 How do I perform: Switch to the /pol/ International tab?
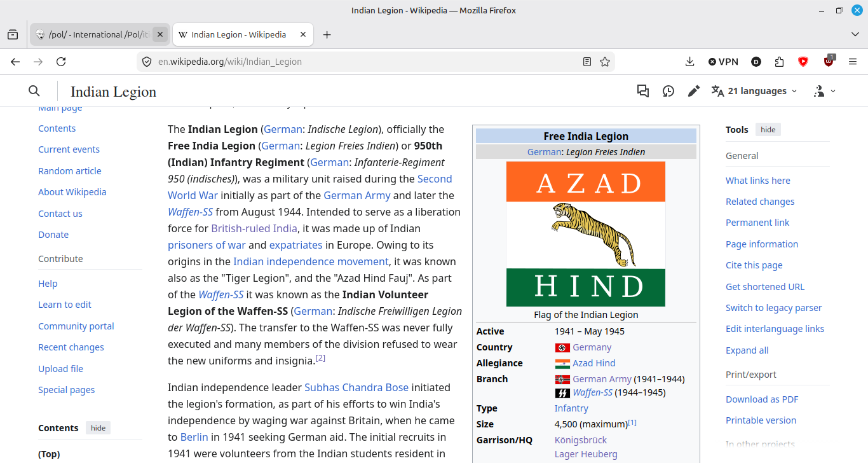[100, 34]
